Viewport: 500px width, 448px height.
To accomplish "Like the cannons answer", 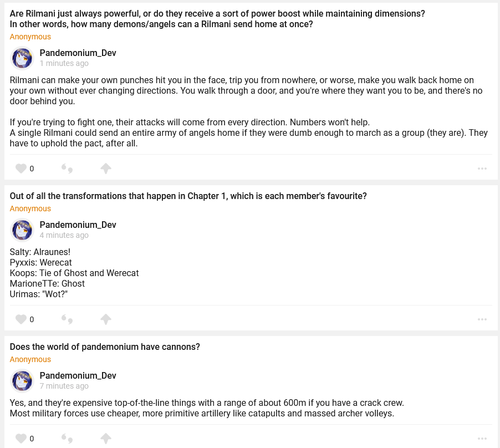I will [x=21, y=439].
